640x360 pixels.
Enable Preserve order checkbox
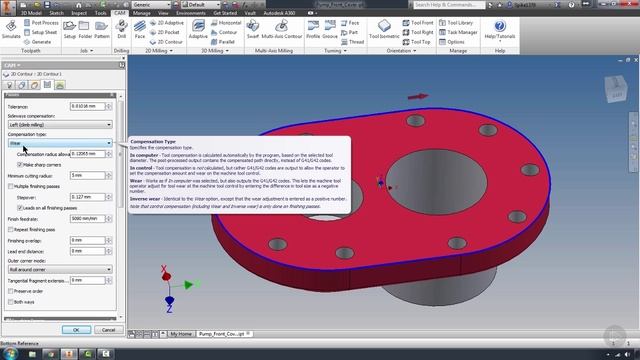point(11,291)
